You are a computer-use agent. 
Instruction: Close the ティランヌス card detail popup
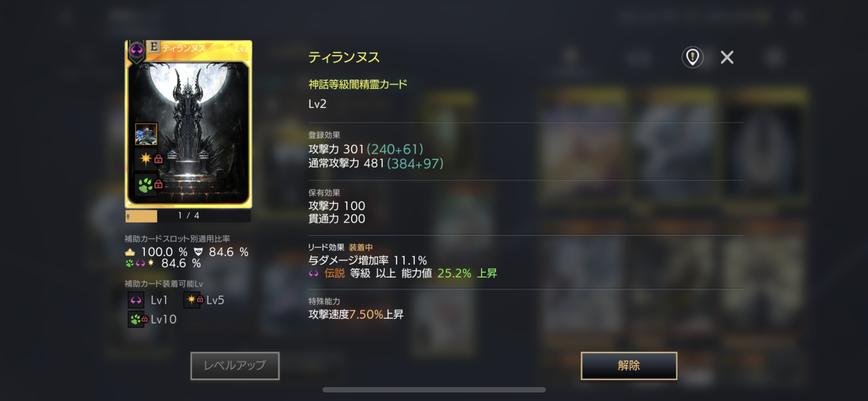point(727,57)
